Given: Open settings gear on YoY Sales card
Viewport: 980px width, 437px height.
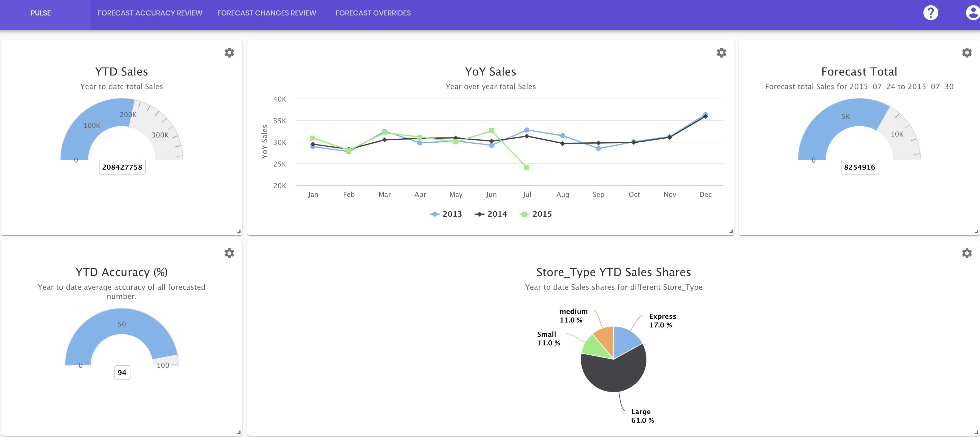Looking at the screenshot, I should pyautogui.click(x=721, y=53).
